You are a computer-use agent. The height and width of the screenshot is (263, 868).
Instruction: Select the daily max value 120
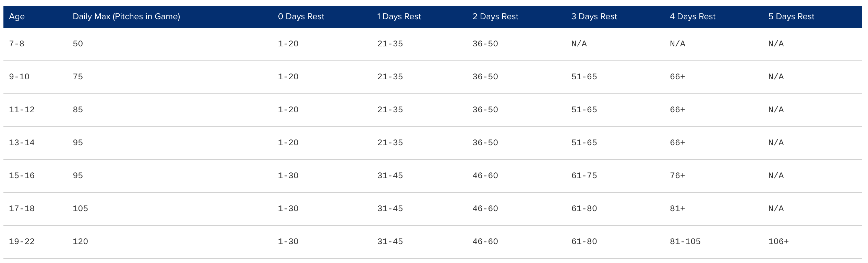click(80, 241)
